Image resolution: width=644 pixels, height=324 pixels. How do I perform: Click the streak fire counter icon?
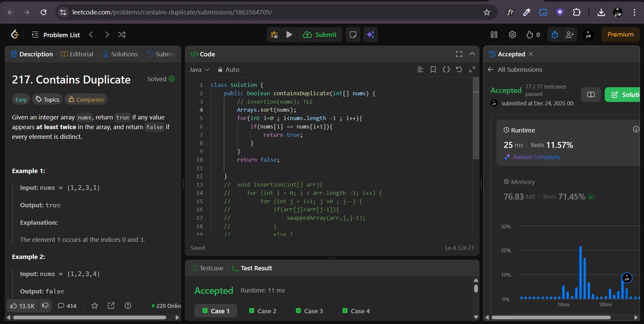pyautogui.click(x=533, y=34)
